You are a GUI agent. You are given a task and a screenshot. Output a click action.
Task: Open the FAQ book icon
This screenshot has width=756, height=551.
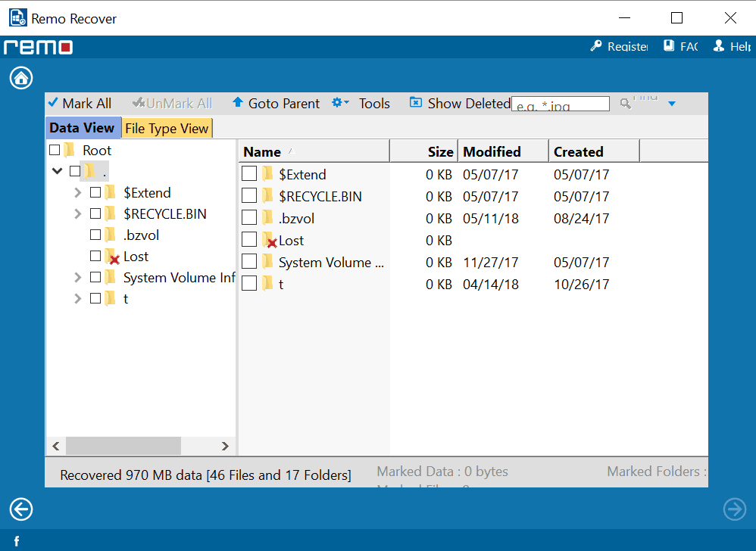tap(669, 45)
